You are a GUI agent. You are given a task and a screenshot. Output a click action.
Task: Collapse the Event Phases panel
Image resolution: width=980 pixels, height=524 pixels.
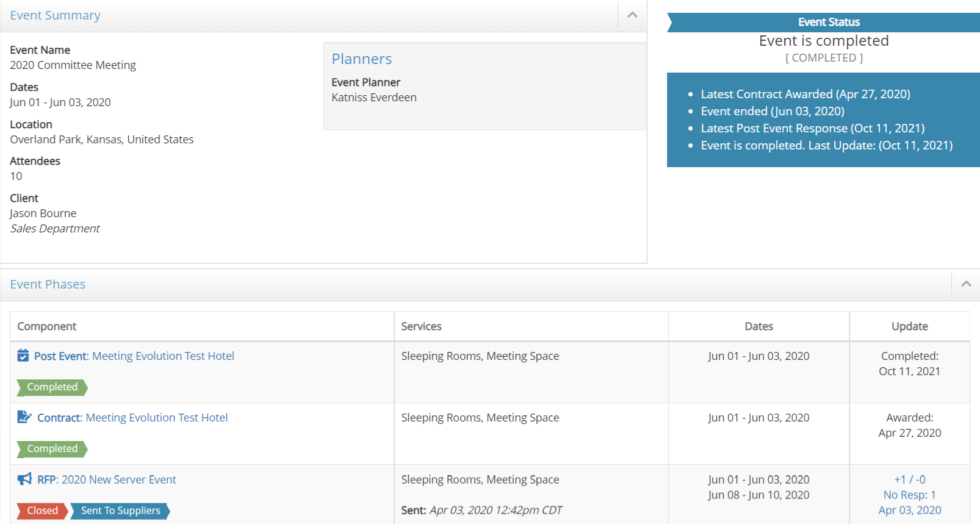click(x=966, y=284)
